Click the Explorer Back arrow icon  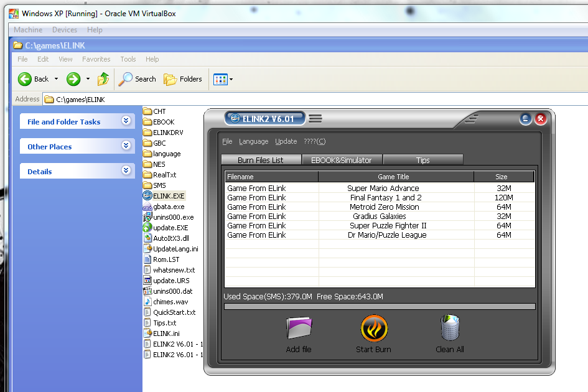(x=25, y=79)
